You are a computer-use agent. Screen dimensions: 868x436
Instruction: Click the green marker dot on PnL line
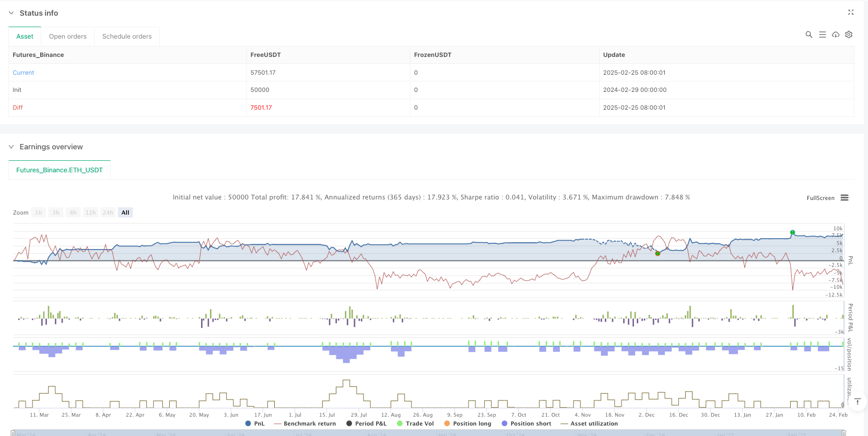pyautogui.click(x=792, y=232)
